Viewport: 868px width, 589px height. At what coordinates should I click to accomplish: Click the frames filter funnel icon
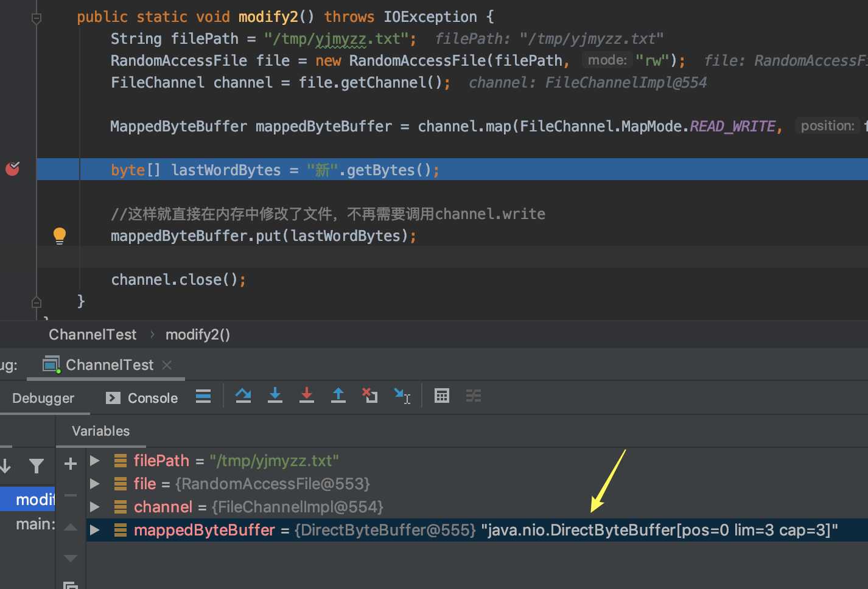click(x=37, y=466)
